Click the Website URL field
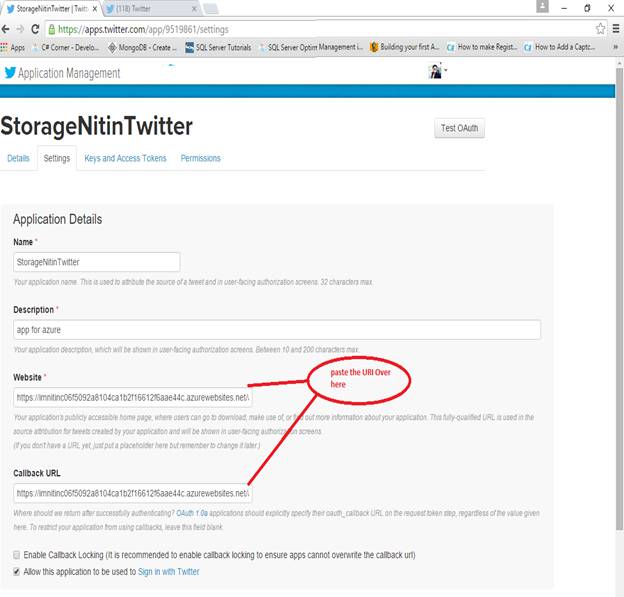Image resolution: width=624 pixels, height=597 pixels. [133, 398]
